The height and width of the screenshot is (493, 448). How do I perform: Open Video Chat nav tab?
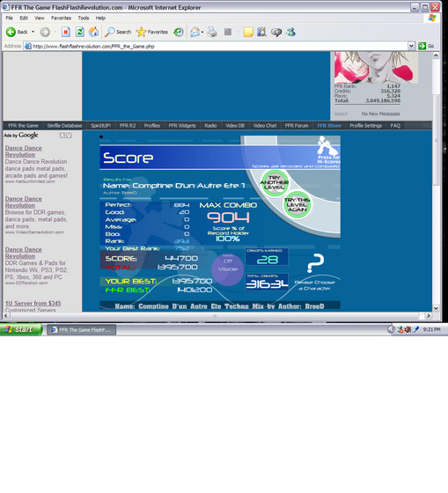point(265,125)
